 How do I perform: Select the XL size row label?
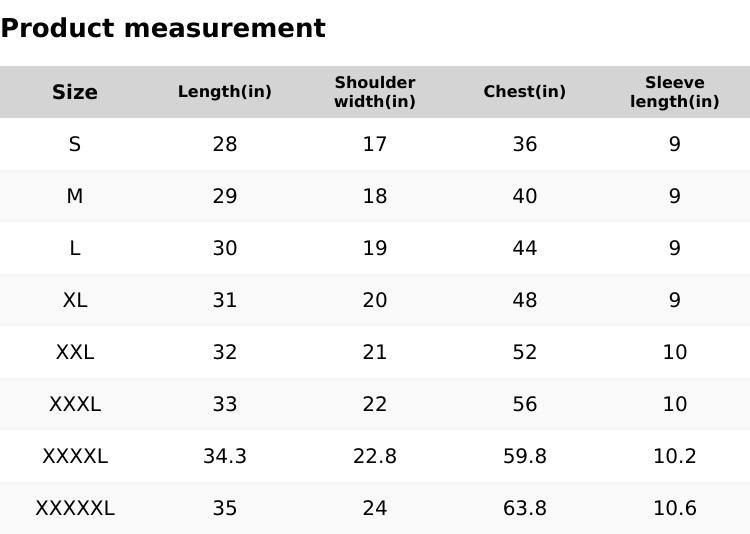pos(75,300)
